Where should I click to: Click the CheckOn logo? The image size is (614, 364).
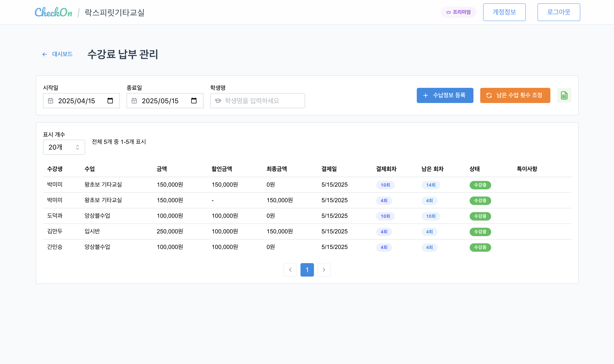pyautogui.click(x=53, y=12)
